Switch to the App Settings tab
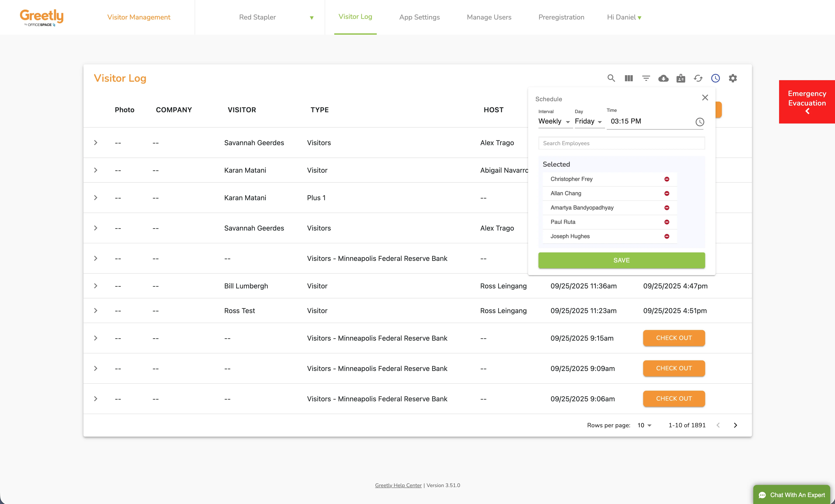Screen dimensions: 835x504 click(419, 17)
